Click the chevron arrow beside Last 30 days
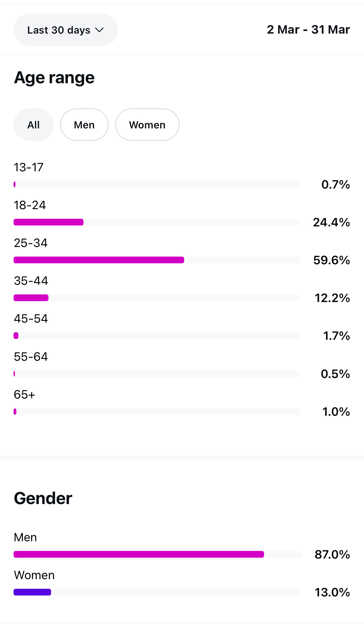364x624 pixels. click(x=99, y=30)
